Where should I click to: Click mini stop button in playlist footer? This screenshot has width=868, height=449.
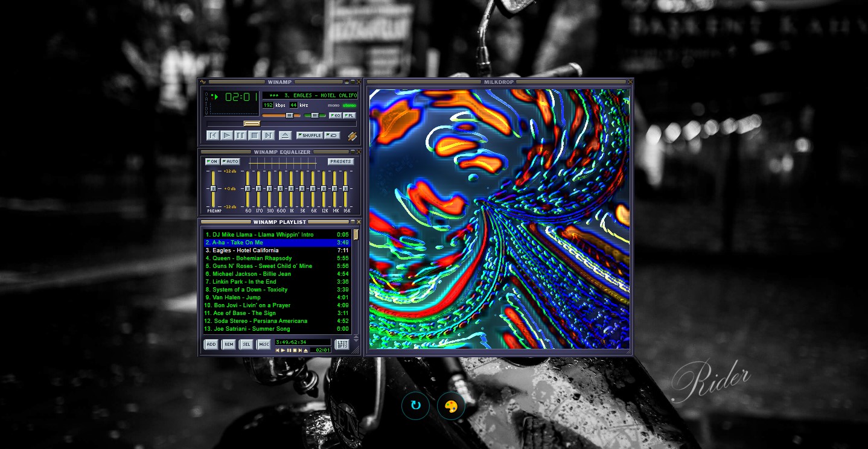click(295, 350)
